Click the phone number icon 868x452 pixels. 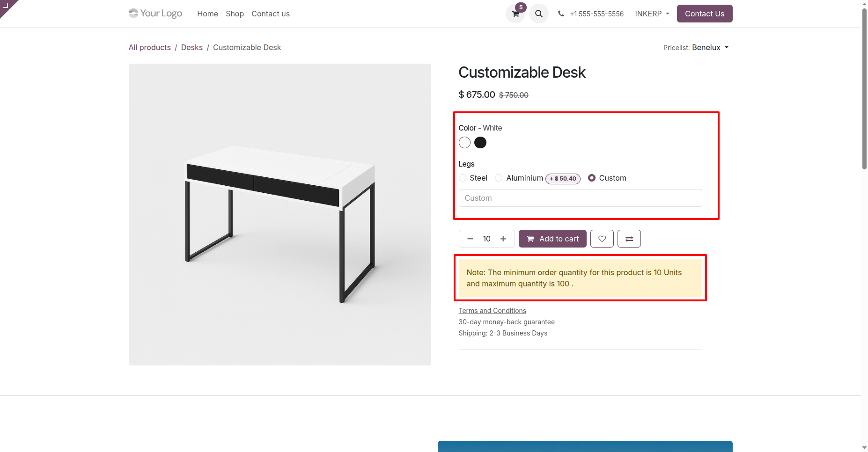[561, 14]
